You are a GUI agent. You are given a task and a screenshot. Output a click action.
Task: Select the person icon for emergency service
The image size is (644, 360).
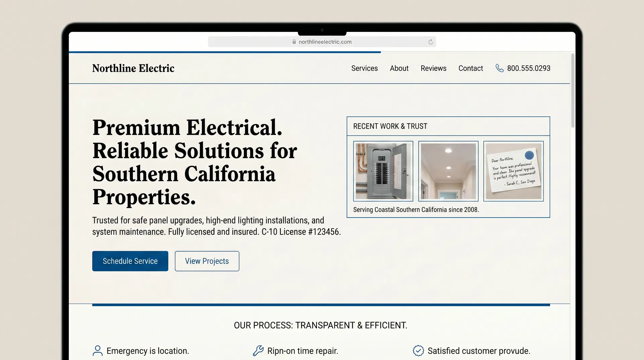pyautogui.click(x=97, y=351)
